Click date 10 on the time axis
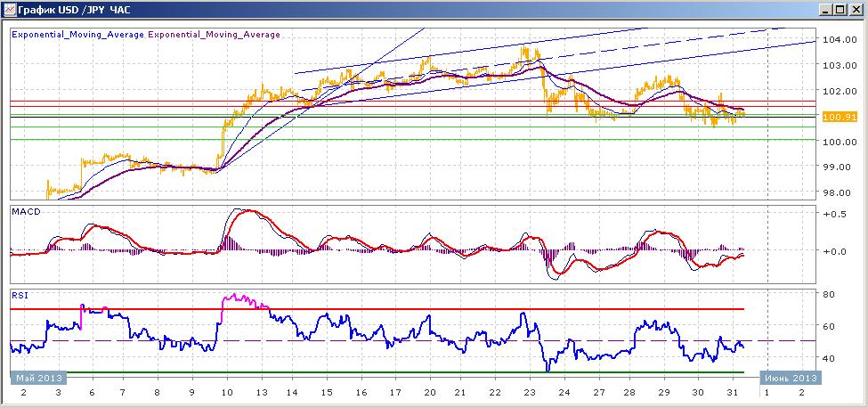The height and width of the screenshot is (408, 868). [x=226, y=392]
